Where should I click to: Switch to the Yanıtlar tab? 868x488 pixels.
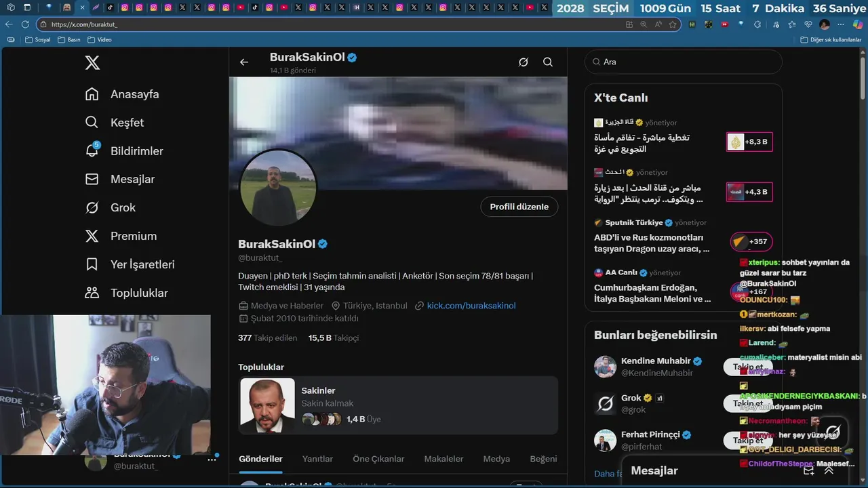point(317,459)
